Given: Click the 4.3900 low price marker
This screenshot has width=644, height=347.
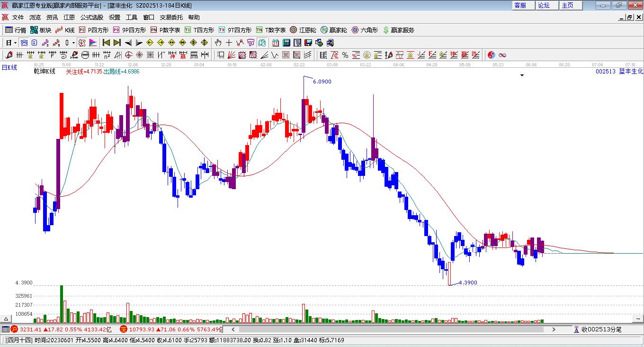Looking at the screenshot, I should (x=468, y=283).
